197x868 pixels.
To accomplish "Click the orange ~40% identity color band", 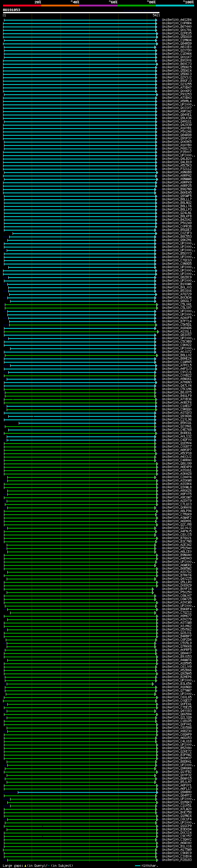I will pyautogui.click(x=60, y=6).
